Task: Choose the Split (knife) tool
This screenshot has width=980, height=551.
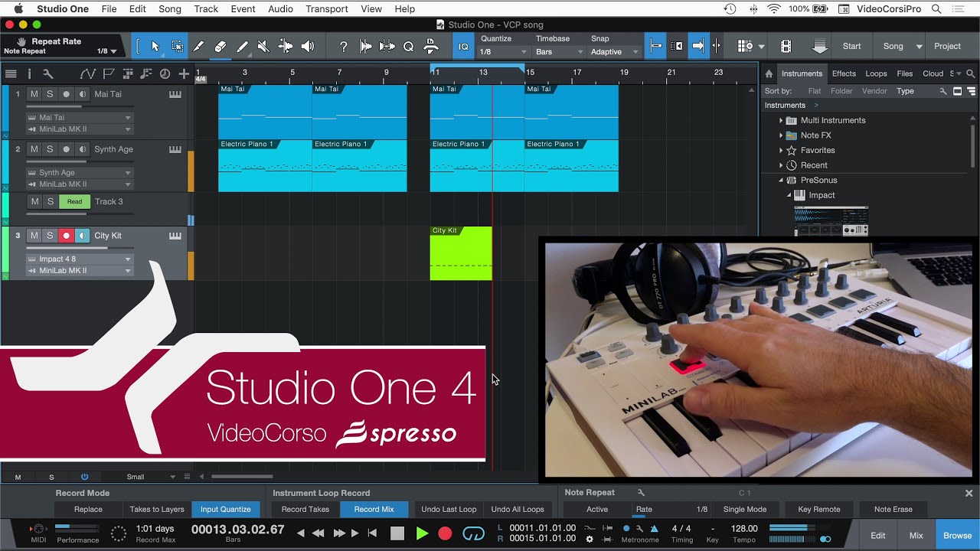Action: pyautogui.click(x=198, y=47)
